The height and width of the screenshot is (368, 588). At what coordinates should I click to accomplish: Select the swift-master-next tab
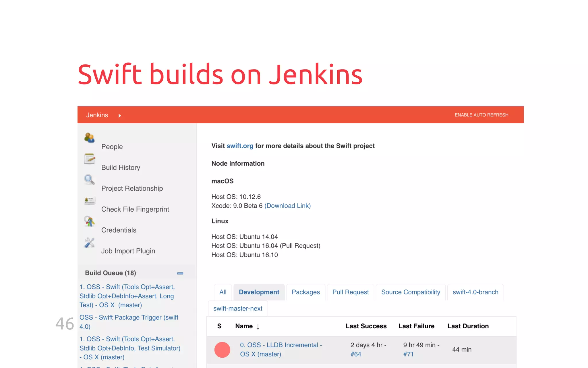[238, 308]
